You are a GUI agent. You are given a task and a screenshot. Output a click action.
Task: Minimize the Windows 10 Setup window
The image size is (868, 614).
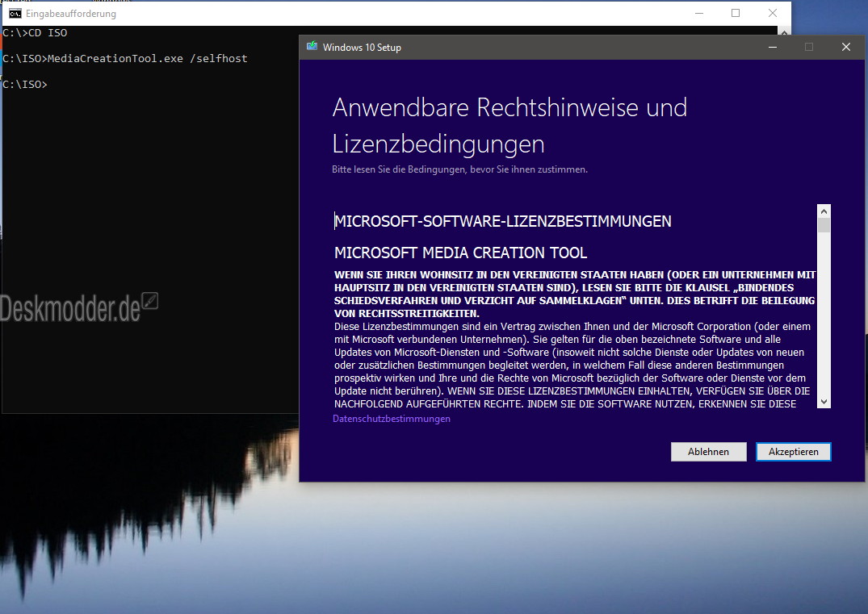[773, 47]
